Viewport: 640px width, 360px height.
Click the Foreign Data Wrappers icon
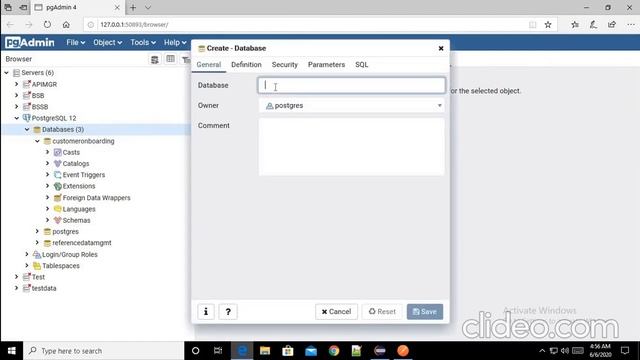[x=58, y=198]
